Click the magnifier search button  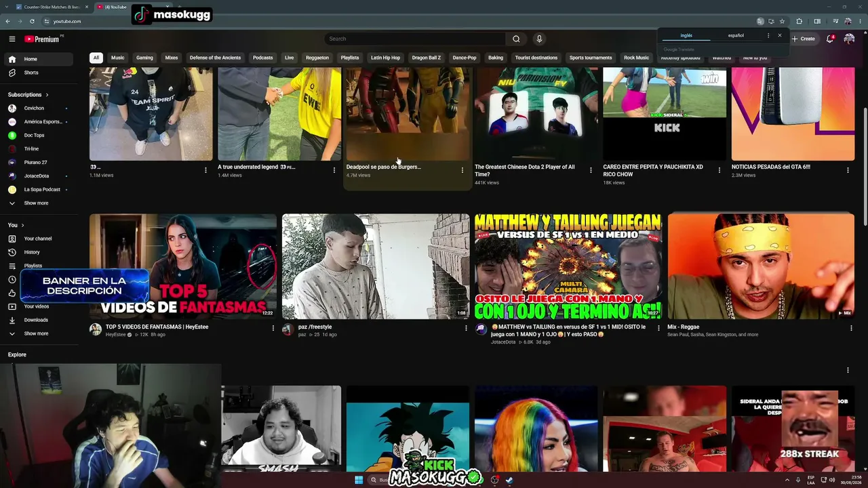point(516,39)
